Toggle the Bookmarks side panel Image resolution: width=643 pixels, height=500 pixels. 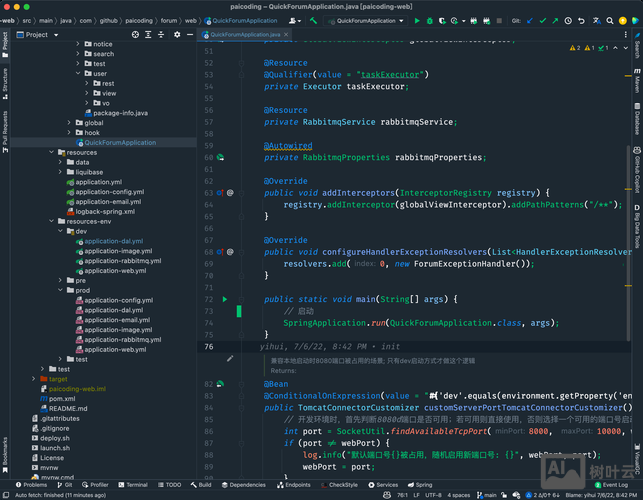coord(5,455)
